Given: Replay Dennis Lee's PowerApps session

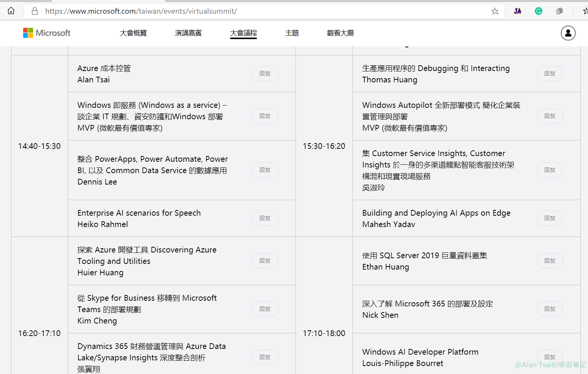Looking at the screenshot, I should tap(265, 170).
